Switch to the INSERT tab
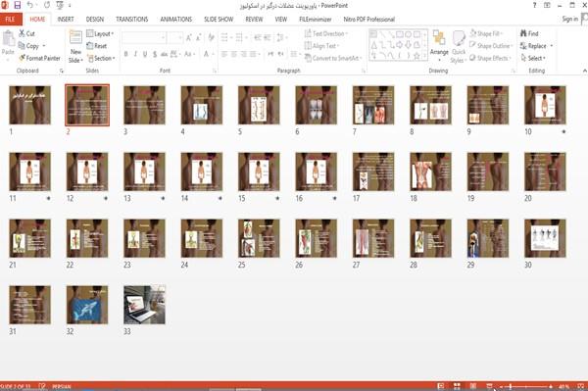The width and height of the screenshot is (588, 391). [66, 20]
